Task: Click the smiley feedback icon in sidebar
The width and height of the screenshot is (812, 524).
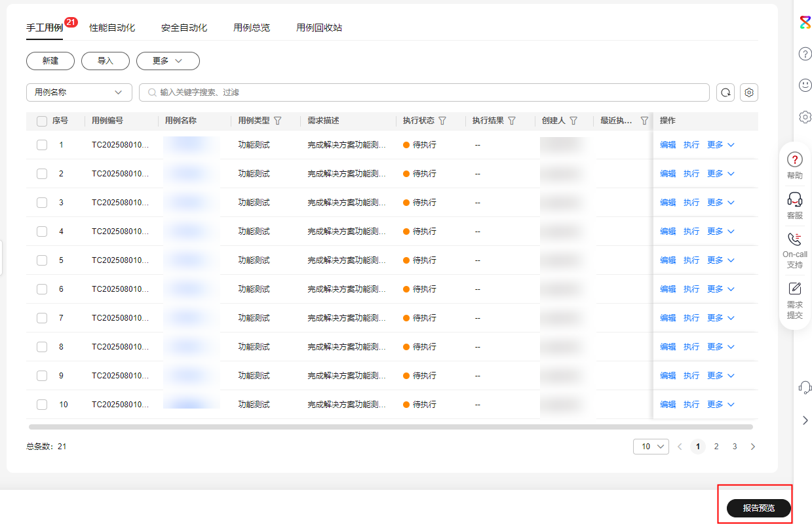Action: [805, 85]
